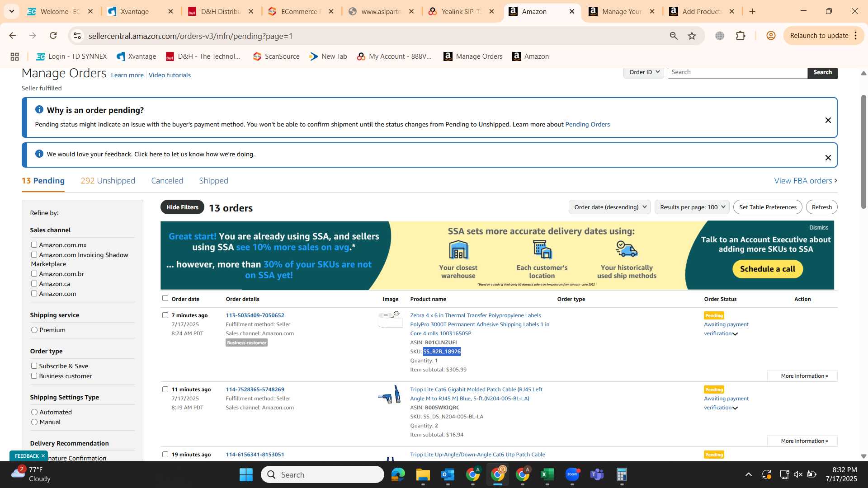Expand Awaiting payment verification for Tripp Lite N204 order
The image size is (868, 488).
(735, 408)
